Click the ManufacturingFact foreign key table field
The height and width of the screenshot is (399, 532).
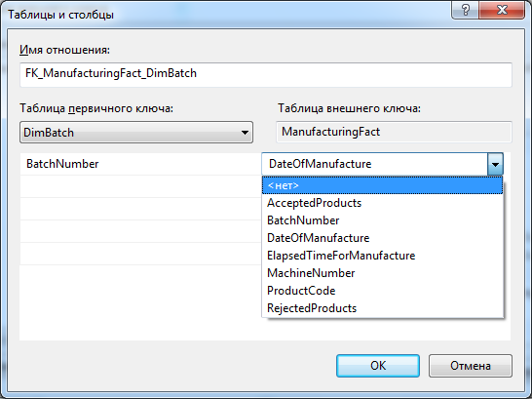(x=394, y=132)
